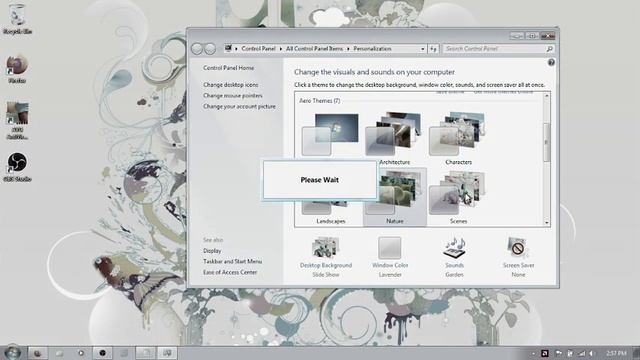Viewport: 640px width, 360px height.
Task: Open Change desktop icons link
Action: 231,85
